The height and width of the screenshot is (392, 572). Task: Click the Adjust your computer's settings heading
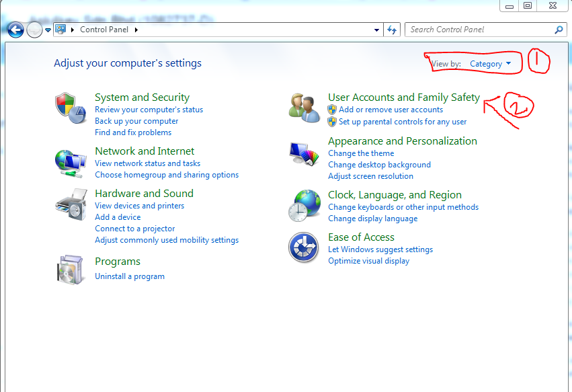tap(128, 63)
